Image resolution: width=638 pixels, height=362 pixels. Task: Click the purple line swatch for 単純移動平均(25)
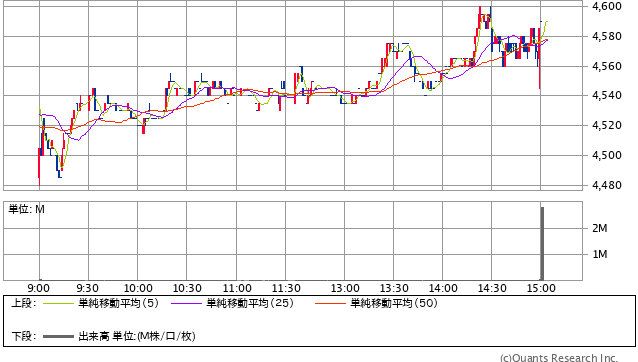click(x=187, y=303)
